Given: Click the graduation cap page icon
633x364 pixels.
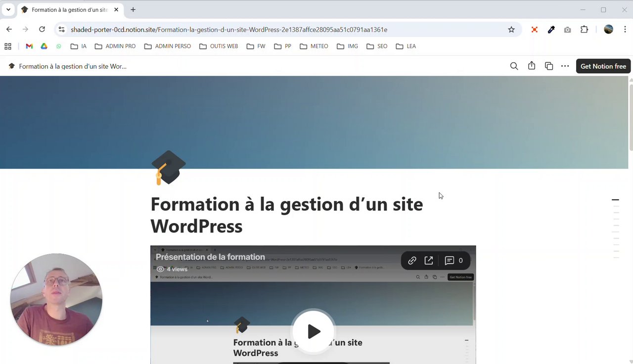Looking at the screenshot, I should 168,168.
